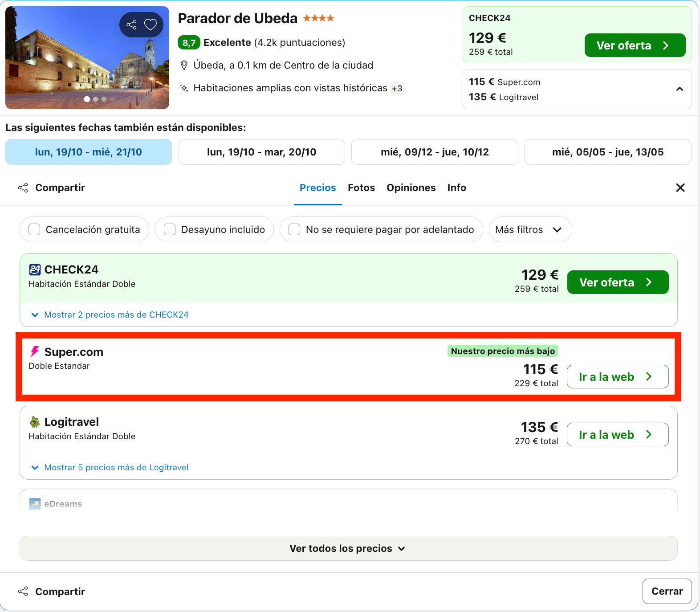Click Ir a la web for Super.com

pos(618,377)
